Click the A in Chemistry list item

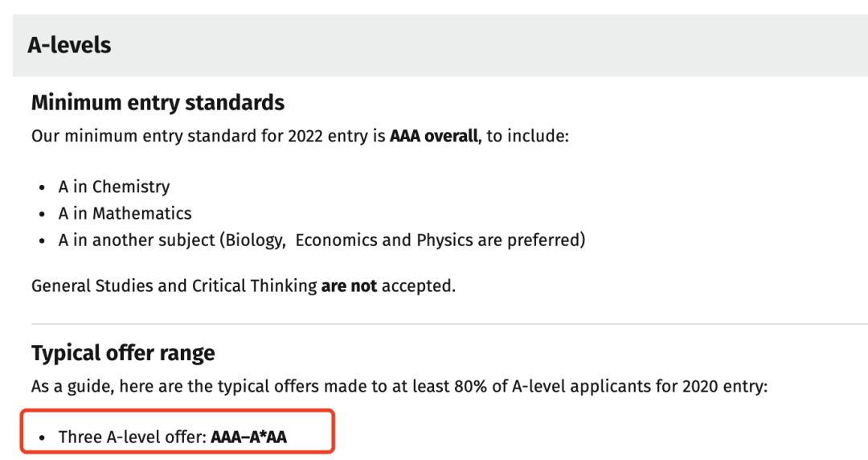114,187
